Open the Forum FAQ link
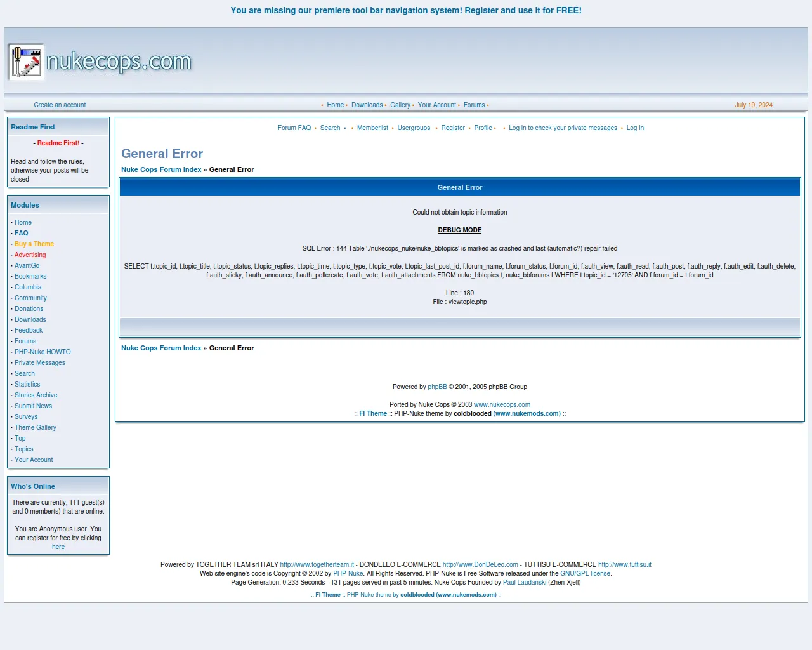Screen dimensions: 812x650 294,128
